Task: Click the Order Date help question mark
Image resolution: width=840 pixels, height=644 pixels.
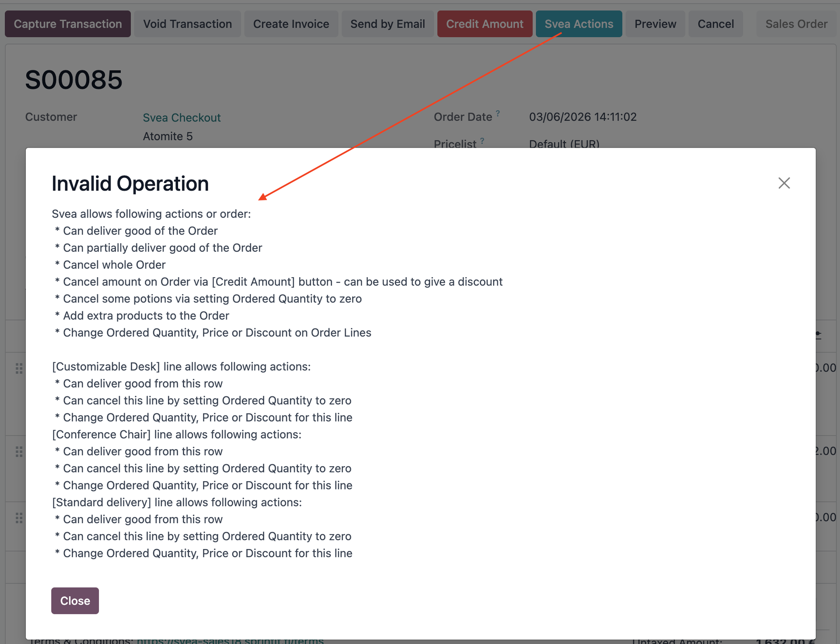Action: [498, 113]
